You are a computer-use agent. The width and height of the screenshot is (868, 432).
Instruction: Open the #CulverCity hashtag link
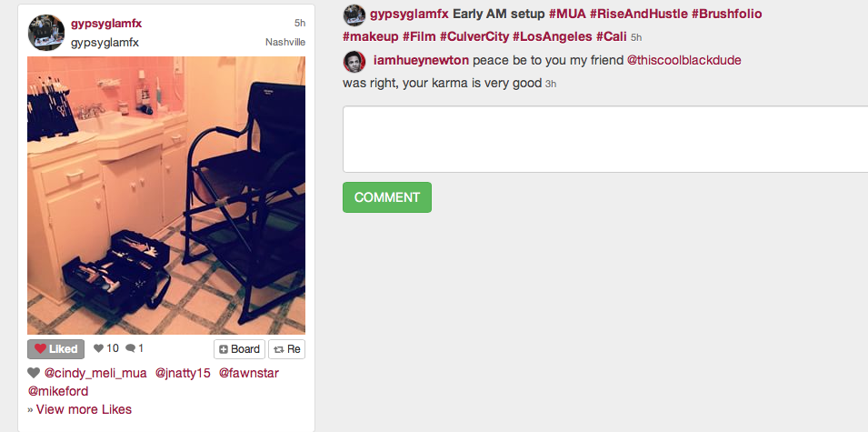pos(474,36)
